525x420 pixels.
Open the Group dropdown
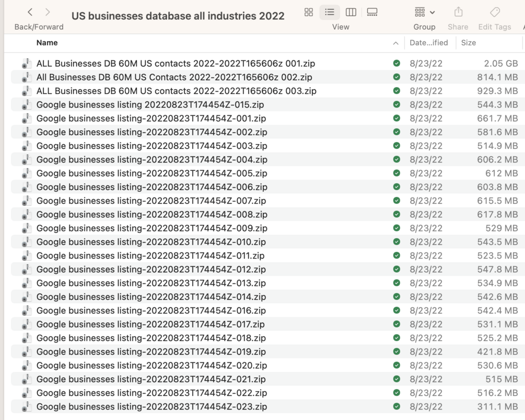(424, 13)
